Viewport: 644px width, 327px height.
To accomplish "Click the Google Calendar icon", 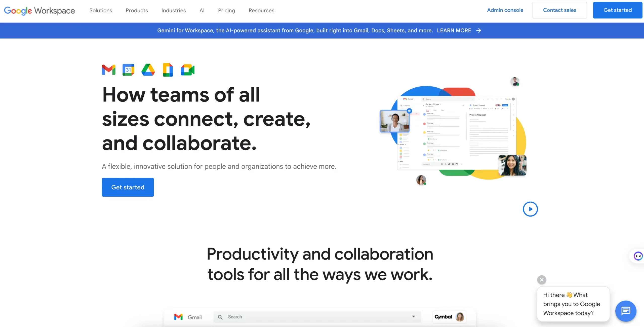I will coord(128,70).
